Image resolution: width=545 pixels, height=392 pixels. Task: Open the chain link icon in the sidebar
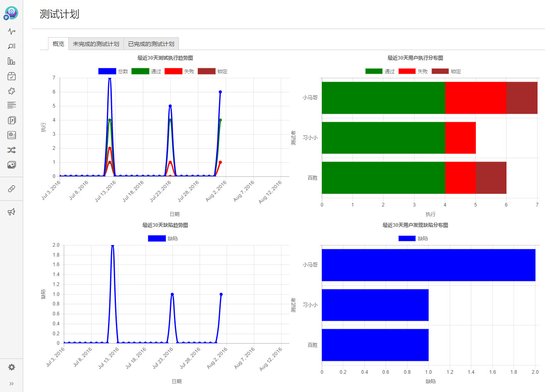click(12, 189)
